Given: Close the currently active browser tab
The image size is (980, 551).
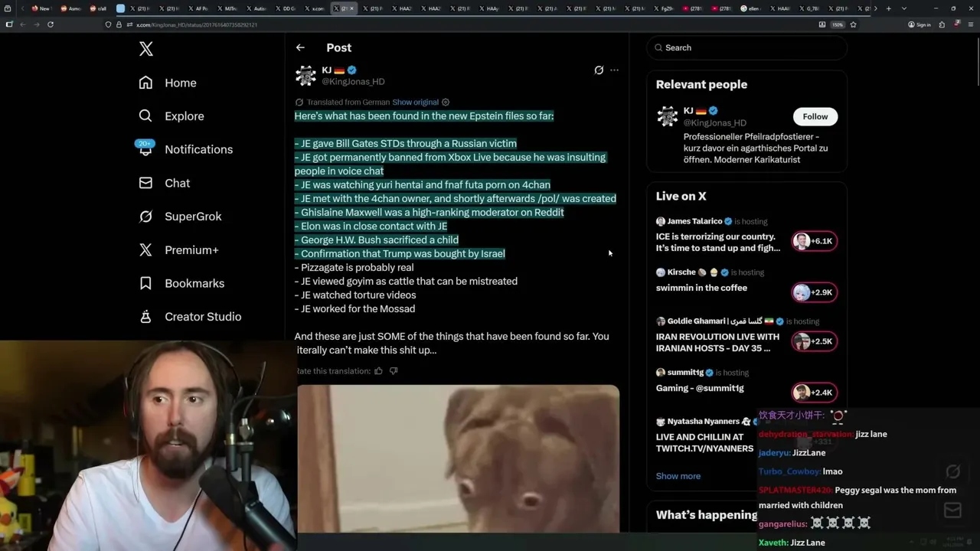Looking at the screenshot, I should (x=353, y=8).
